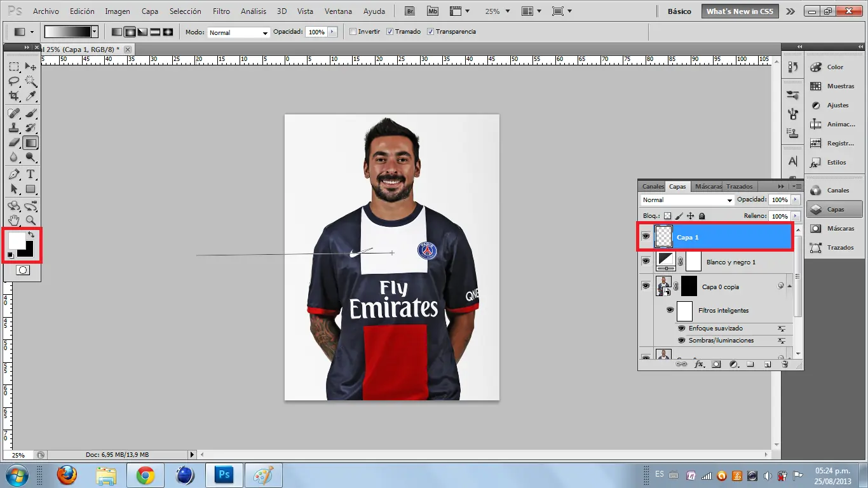Toggle Quick Mask mode
Image resolution: width=868 pixels, height=488 pixels.
22,270
